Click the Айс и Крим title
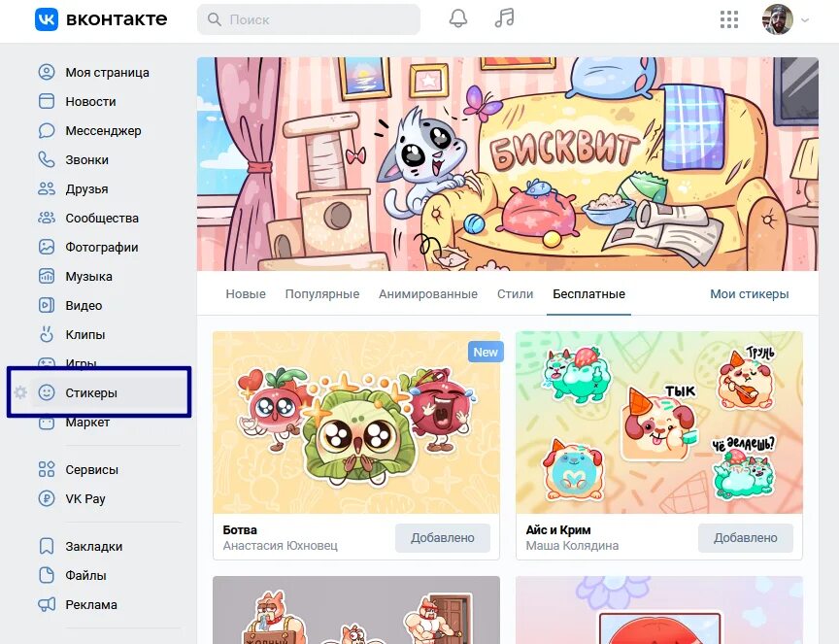The width and height of the screenshot is (839, 644). (558, 530)
